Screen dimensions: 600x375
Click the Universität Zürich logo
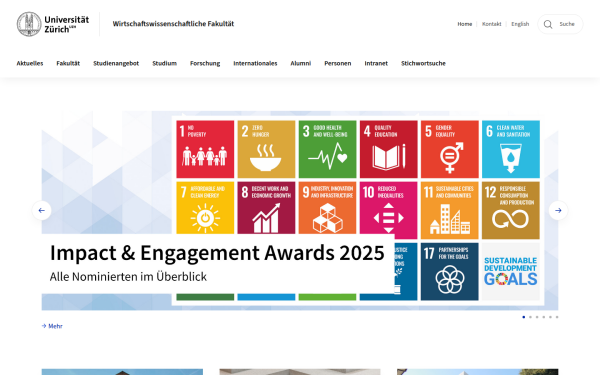pyautogui.click(x=53, y=24)
